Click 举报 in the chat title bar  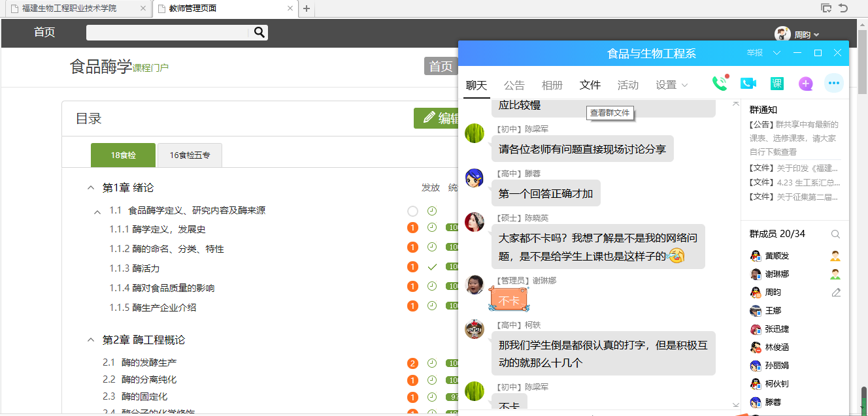point(754,53)
